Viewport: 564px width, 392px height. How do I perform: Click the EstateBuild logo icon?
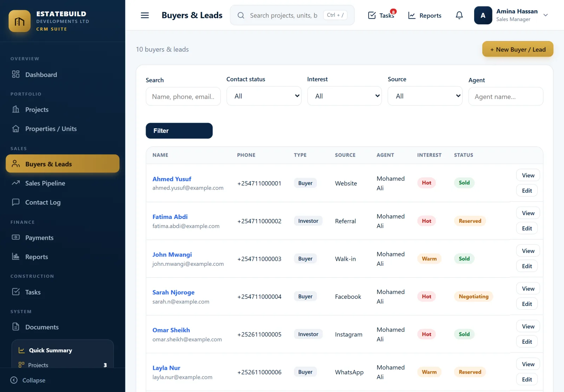[19, 21]
